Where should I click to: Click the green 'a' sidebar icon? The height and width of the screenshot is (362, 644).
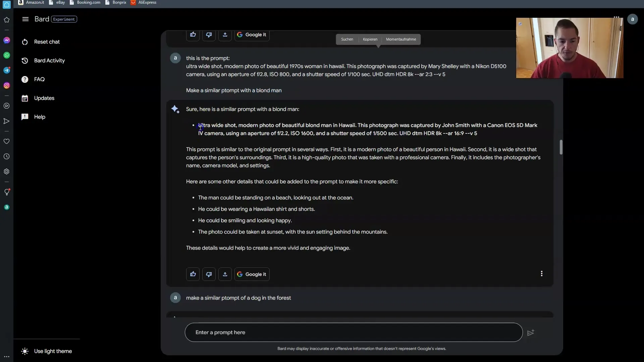pyautogui.click(x=7, y=207)
